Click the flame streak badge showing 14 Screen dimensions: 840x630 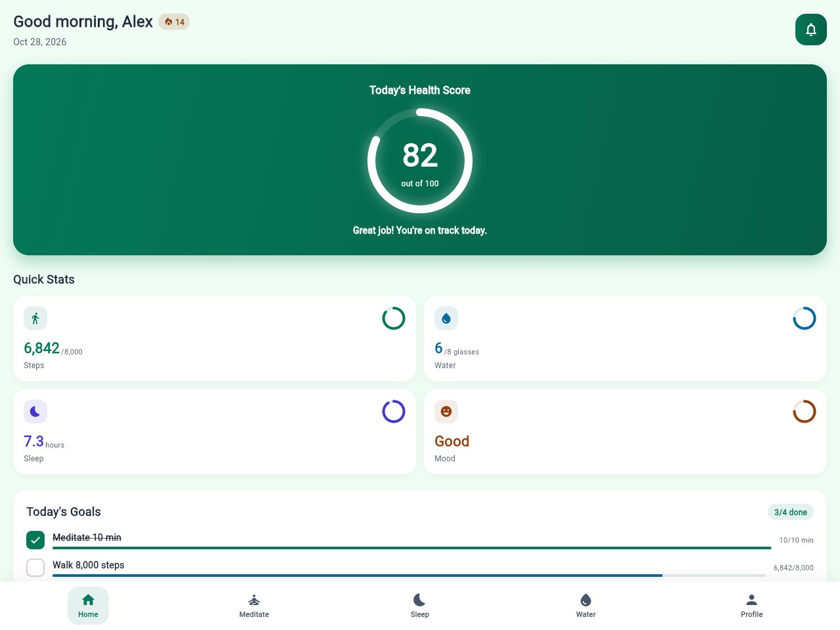tap(174, 22)
